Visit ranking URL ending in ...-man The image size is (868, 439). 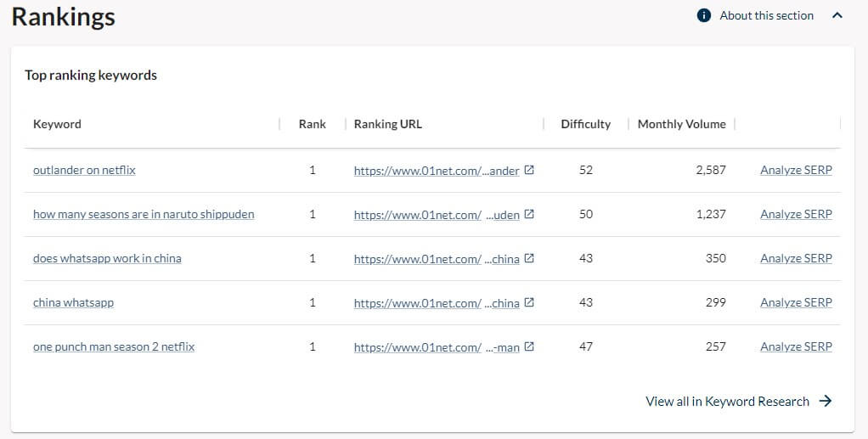pyautogui.click(x=437, y=347)
